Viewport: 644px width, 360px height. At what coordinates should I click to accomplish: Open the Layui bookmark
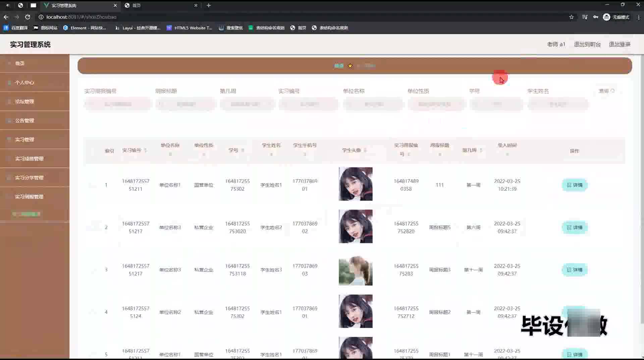point(138,28)
